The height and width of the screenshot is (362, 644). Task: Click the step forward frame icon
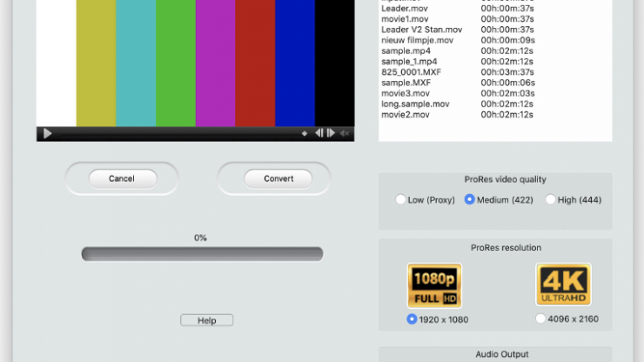click(x=331, y=133)
